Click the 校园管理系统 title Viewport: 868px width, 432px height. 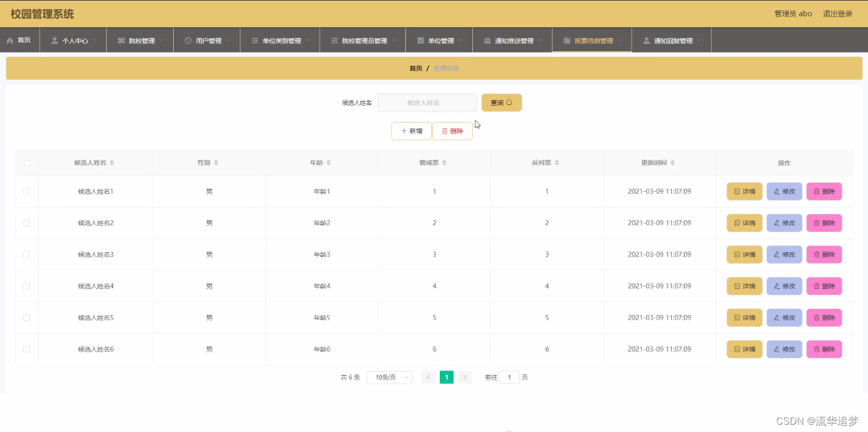(x=42, y=14)
